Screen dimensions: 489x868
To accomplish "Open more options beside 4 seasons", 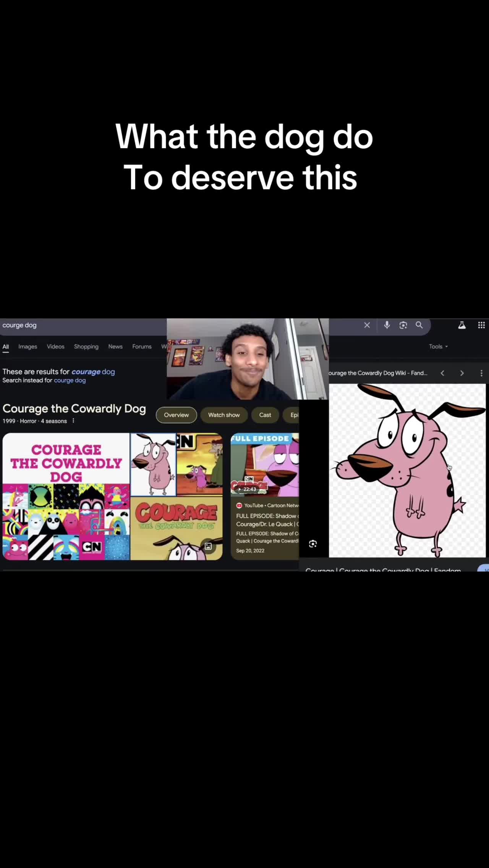I will click(x=73, y=421).
